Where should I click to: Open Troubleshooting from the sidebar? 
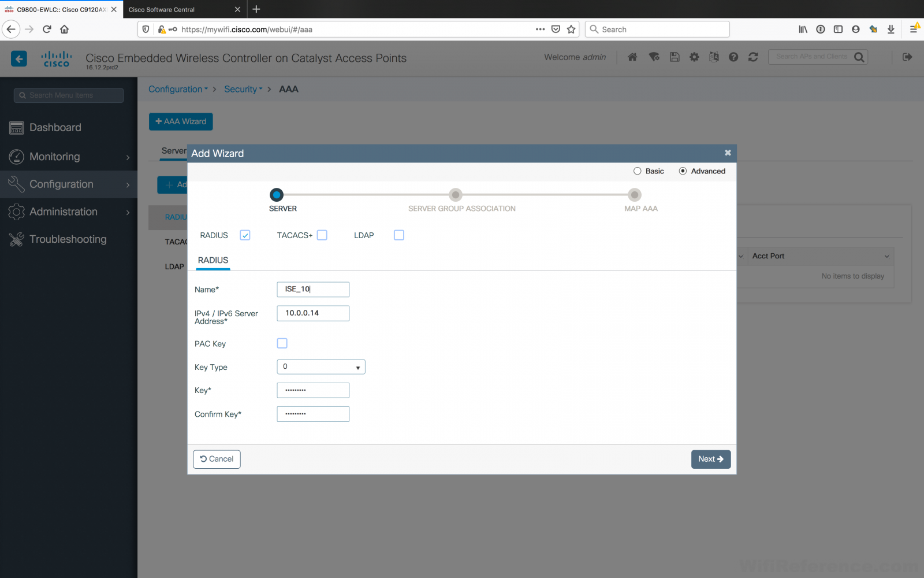[68, 239]
